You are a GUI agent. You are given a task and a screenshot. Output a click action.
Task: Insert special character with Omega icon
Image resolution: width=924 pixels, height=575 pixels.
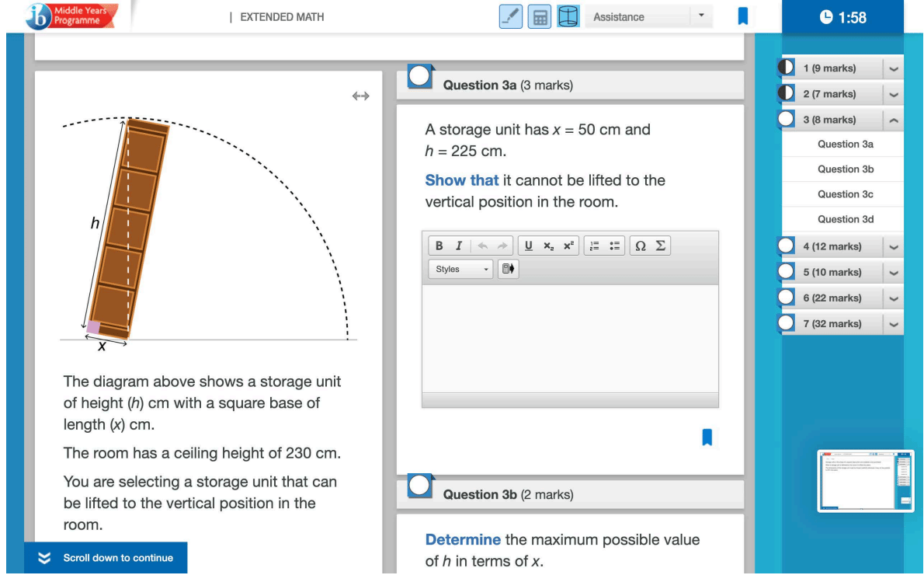pos(641,246)
